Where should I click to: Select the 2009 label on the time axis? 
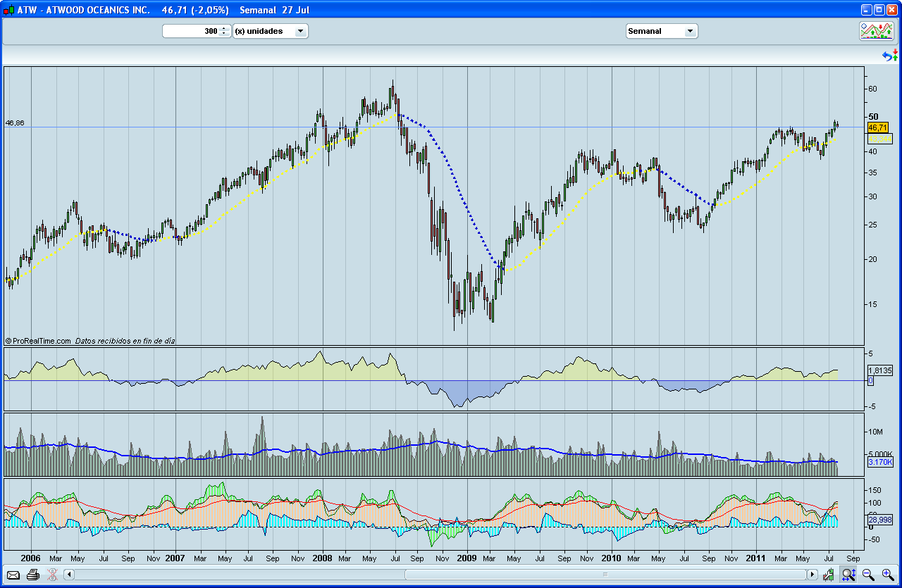[467, 558]
